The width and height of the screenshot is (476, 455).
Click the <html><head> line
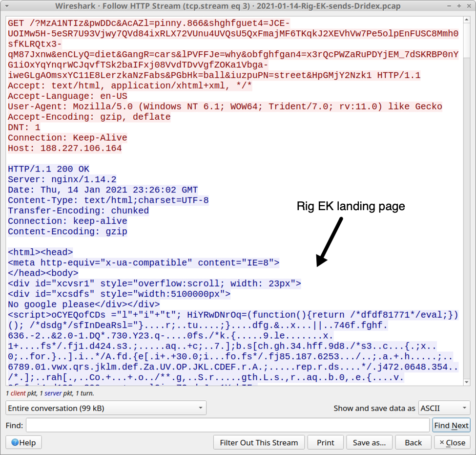click(41, 252)
